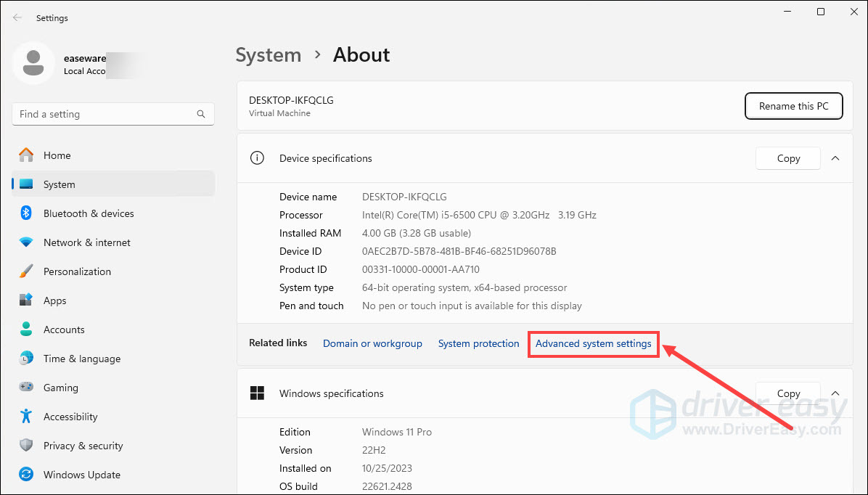Collapse the Windows specifications section chevron
The width and height of the screenshot is (868, 495).
pos(835,393)
